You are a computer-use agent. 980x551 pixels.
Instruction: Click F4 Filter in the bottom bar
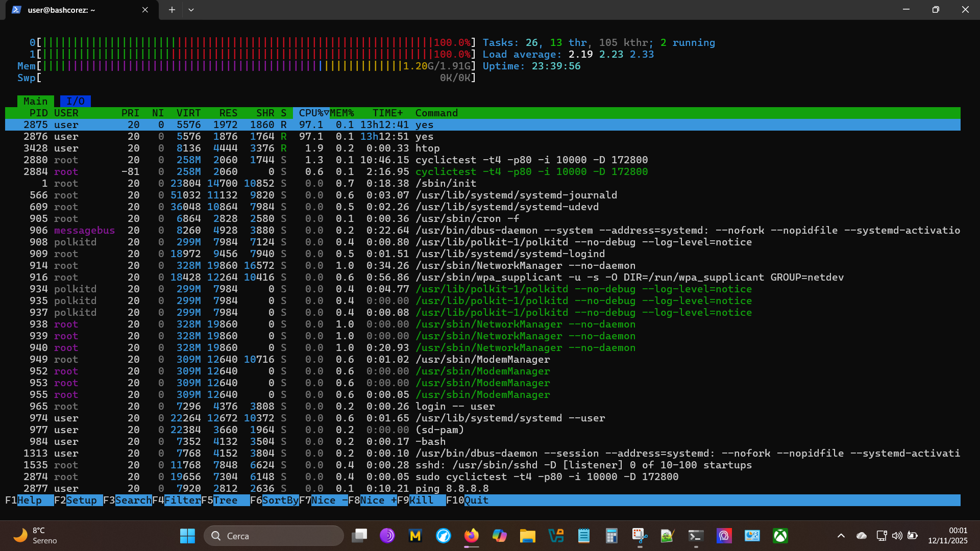click(x=182, y=500)
